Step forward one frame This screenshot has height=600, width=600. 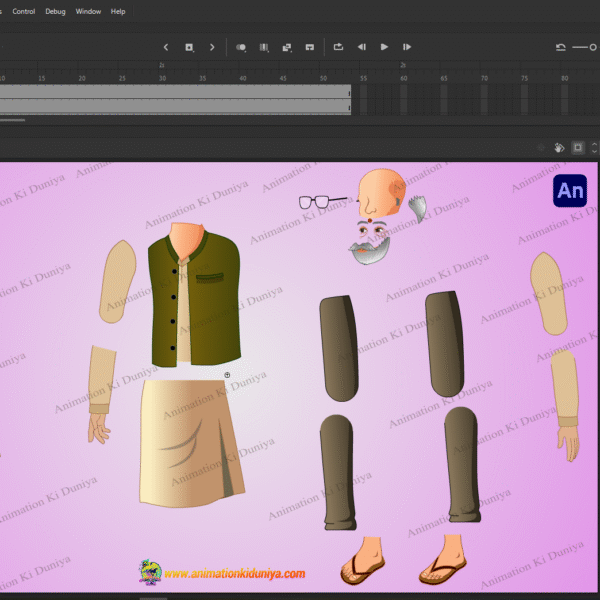[407, 47]
